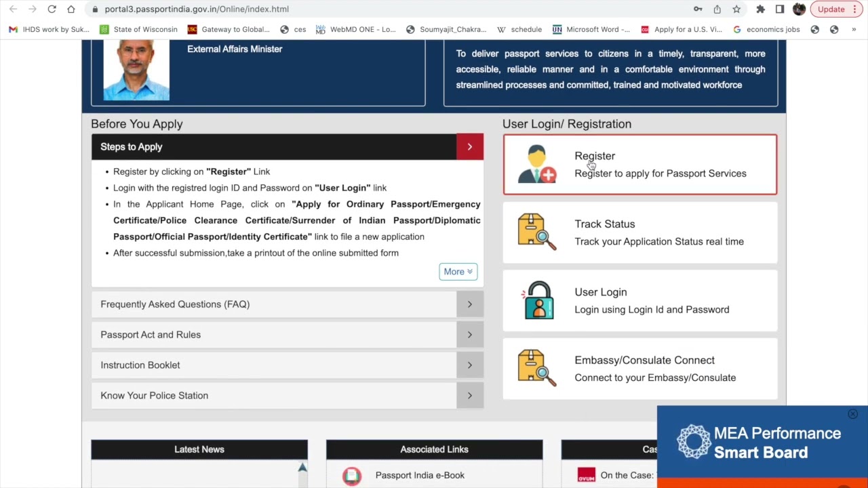Image resolution: width=868 pixels, height=488 pixels.
Task: Open the IHDS work Gmail bookmark
Action: pos(49,29)
